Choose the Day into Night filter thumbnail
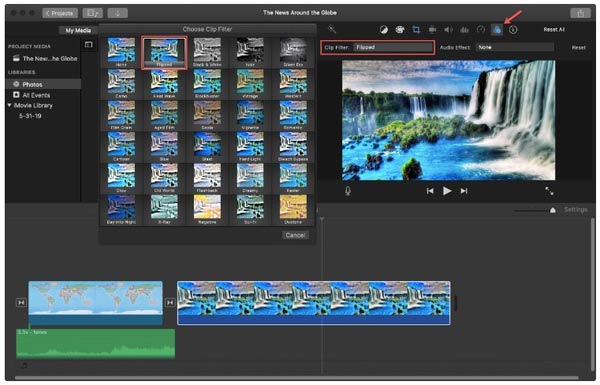Image resolution: width=600 pixels, height=385 pixels. coord(121,209)
